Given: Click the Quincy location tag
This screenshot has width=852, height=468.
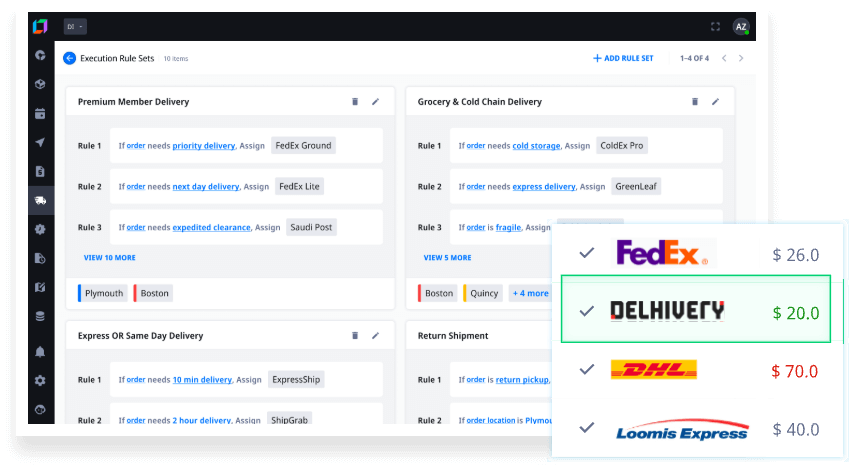Looking at the screenshot, I should [483, 294].
